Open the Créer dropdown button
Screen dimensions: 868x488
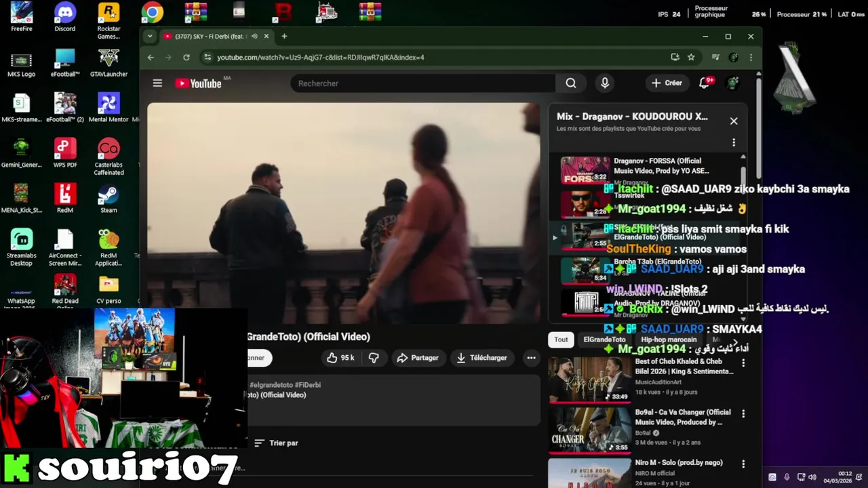click(667, 83)
